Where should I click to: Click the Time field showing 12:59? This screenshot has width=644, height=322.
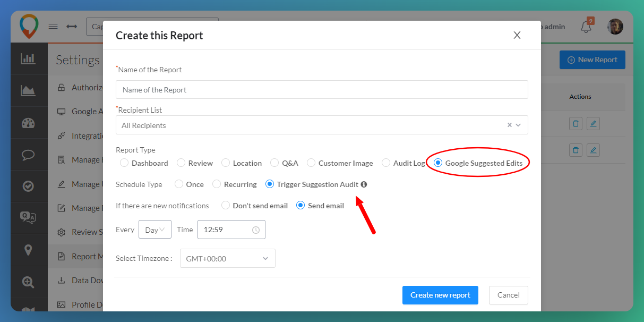231,230
